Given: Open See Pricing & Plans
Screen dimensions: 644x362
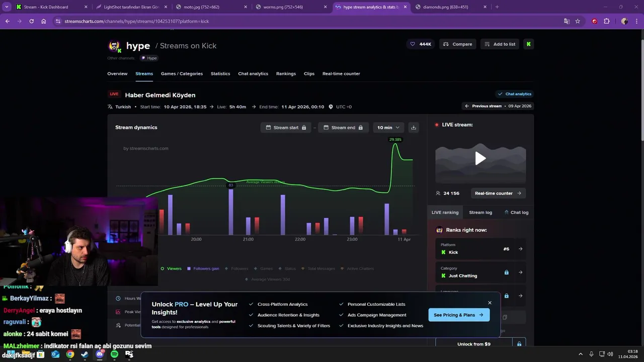Looking at the screenshot, I should click(459, 315).
